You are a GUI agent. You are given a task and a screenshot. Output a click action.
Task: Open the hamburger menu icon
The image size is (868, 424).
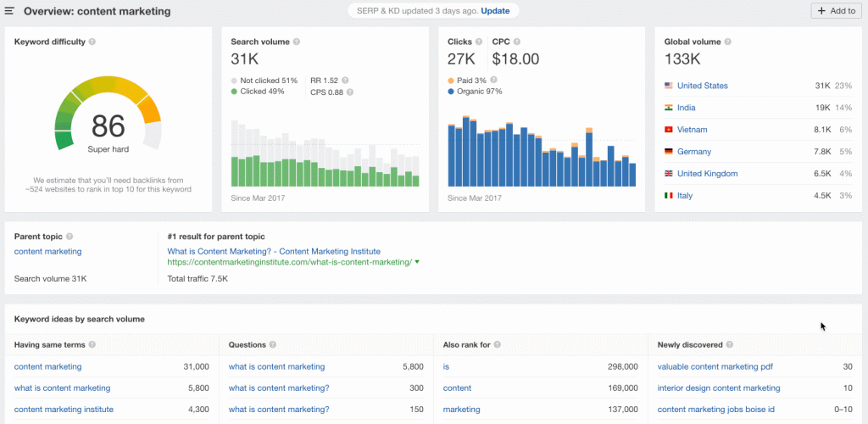[10, 12]
